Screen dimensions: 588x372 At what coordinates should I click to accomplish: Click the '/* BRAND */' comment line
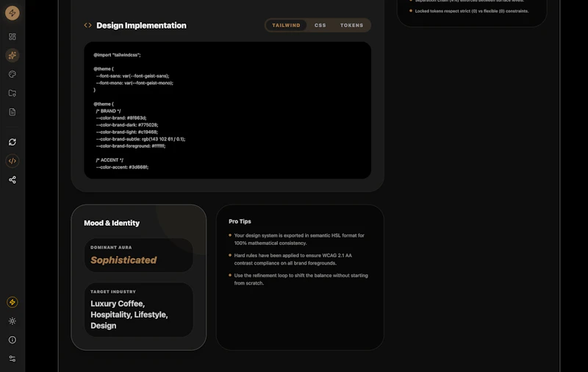point(108,111)
